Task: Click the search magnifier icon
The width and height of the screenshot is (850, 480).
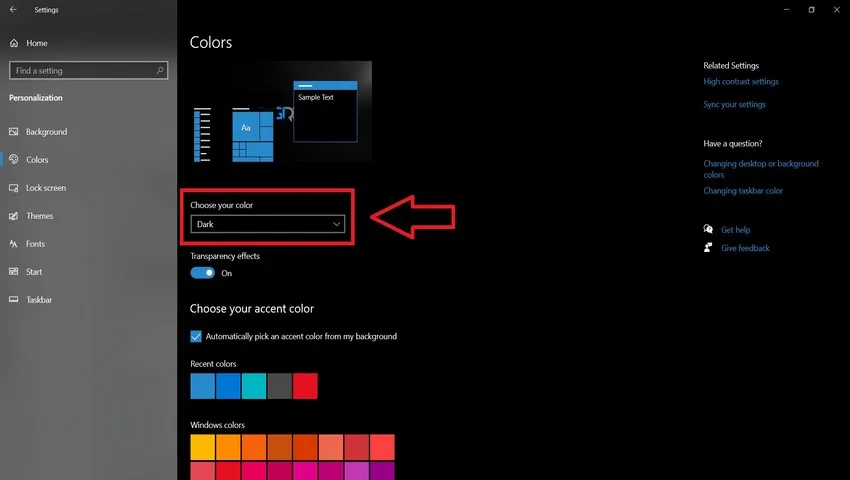Action: coord(160,71)
